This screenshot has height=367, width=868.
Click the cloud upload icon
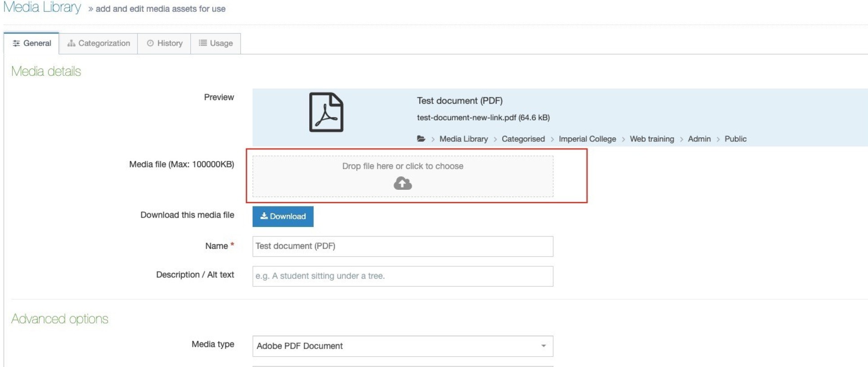[403, 183]
